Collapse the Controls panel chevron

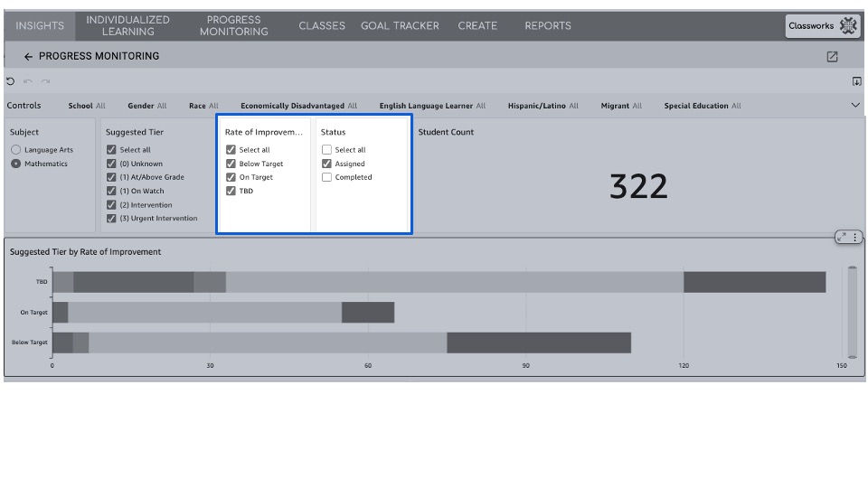pyautogui.click(x=855, y=105)
